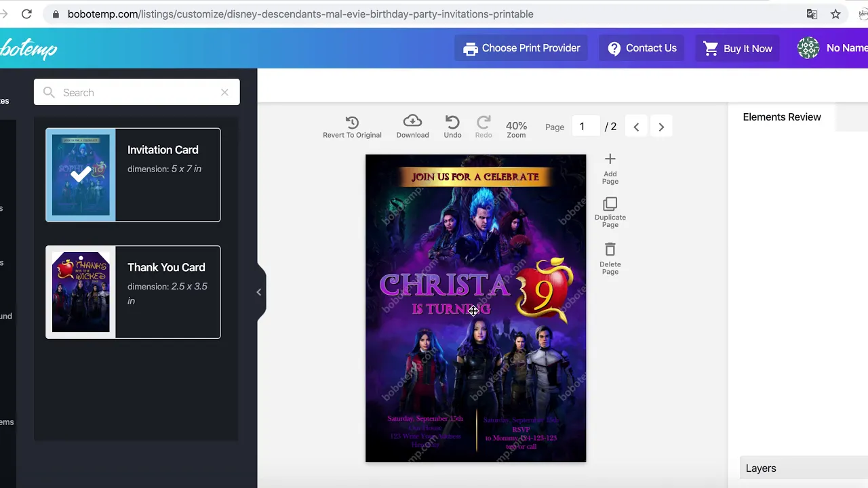
Task: Click the bobotemp.com address bar URL
Action: (300, 14)
